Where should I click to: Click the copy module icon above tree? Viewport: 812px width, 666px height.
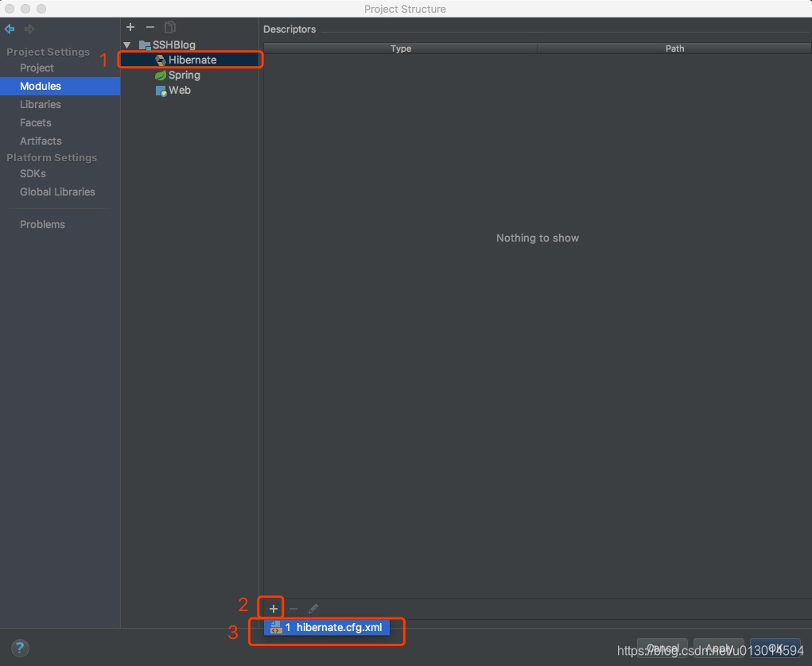(x=170, y=27)
